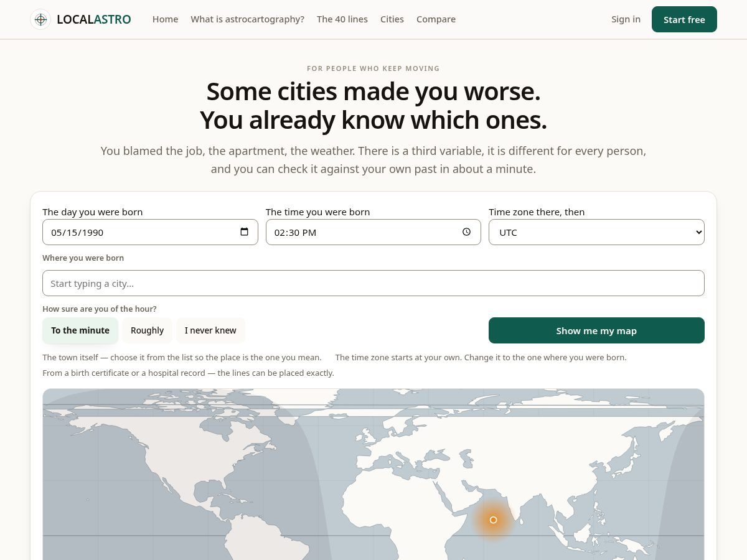The width and height of the screenshot is (747, 560).
Task: Click the hint "The town itself — choose it"
Action: [x=182, y=357]
